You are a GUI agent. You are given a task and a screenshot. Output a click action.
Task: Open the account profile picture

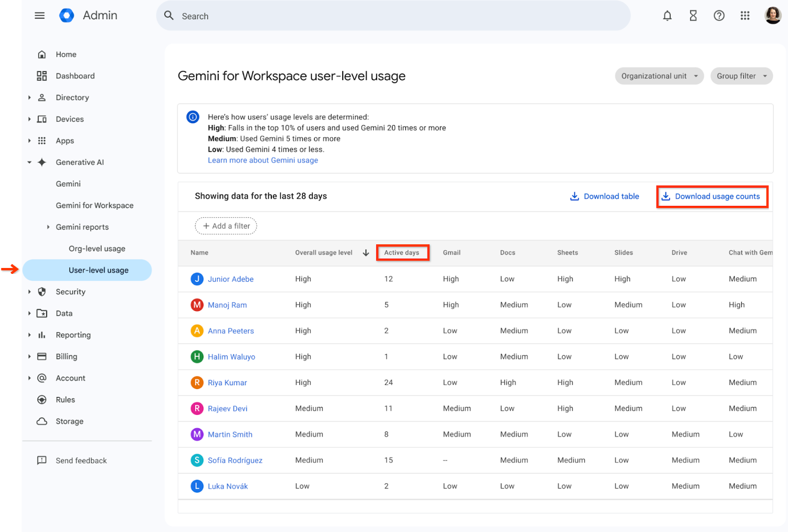click(773, 15)
